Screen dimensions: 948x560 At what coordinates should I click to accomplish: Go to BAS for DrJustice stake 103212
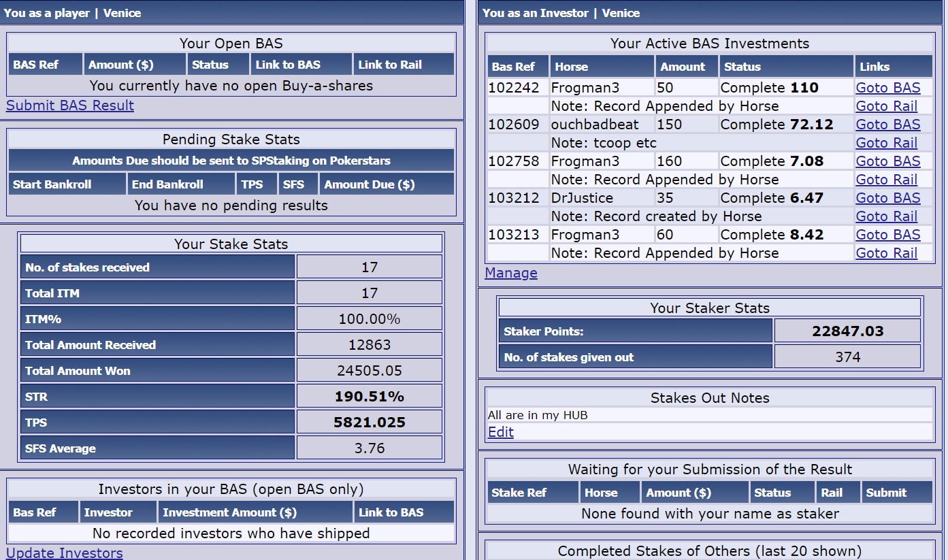coord(887,198)
